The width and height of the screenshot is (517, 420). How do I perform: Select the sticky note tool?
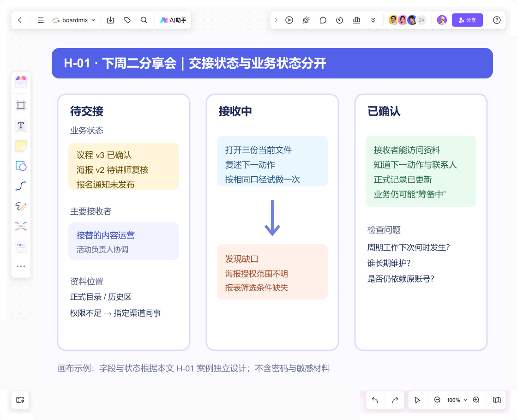pyautogui.click(x=21, y=145)
